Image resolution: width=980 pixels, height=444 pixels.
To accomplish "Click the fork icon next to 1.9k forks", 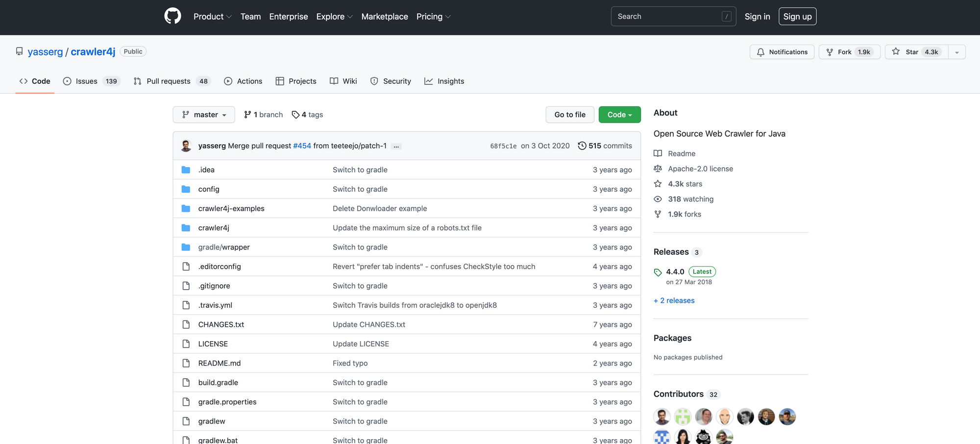I will click(658, 214).
